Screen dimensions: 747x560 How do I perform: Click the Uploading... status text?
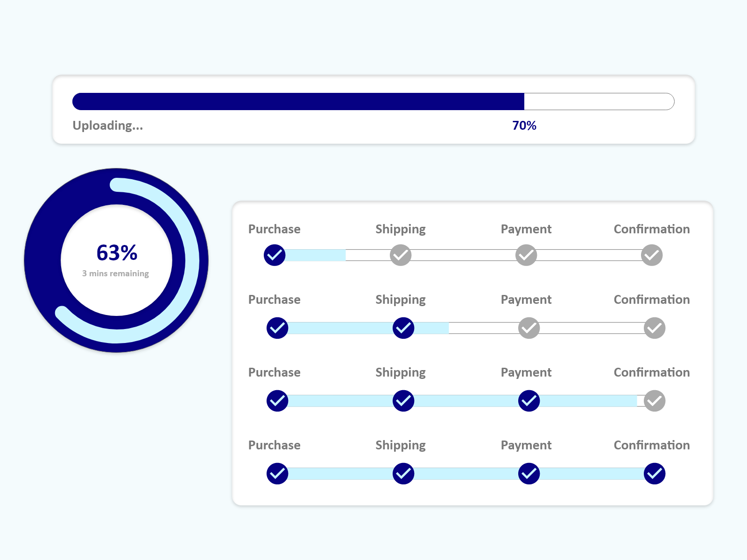108,126
